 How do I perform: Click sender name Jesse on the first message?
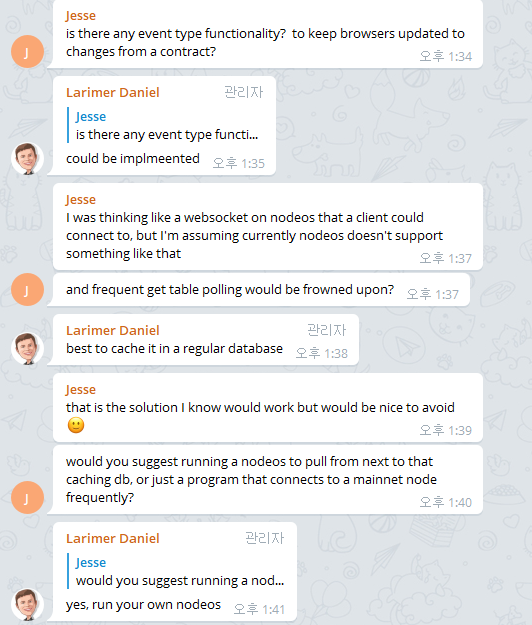point(81,16)
